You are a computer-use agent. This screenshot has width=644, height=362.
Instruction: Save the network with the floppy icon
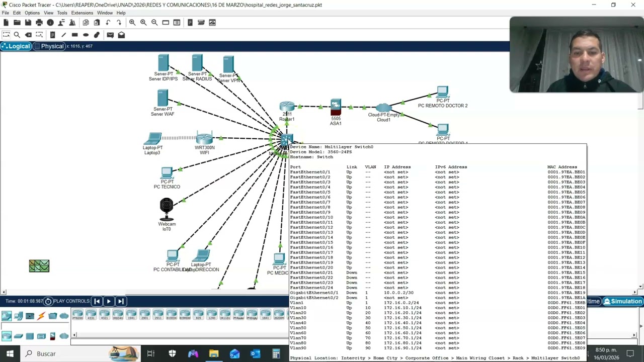click(28, 23)
